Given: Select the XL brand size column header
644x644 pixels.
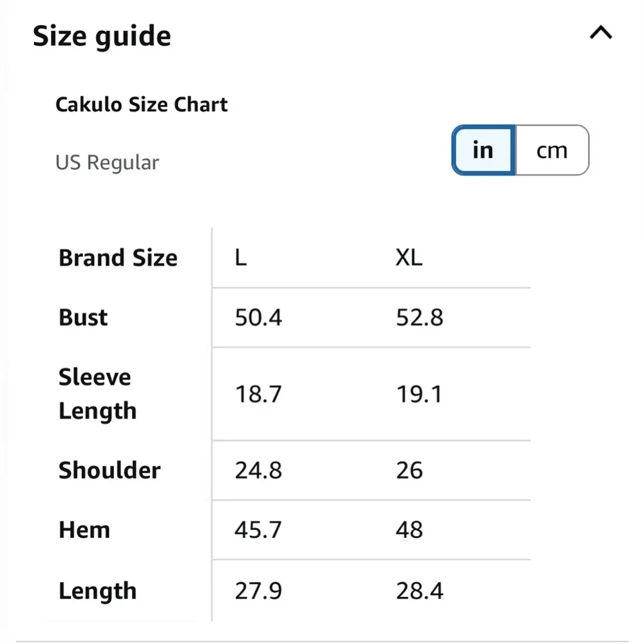Looking at the screenshot, I should click(409, 258).
